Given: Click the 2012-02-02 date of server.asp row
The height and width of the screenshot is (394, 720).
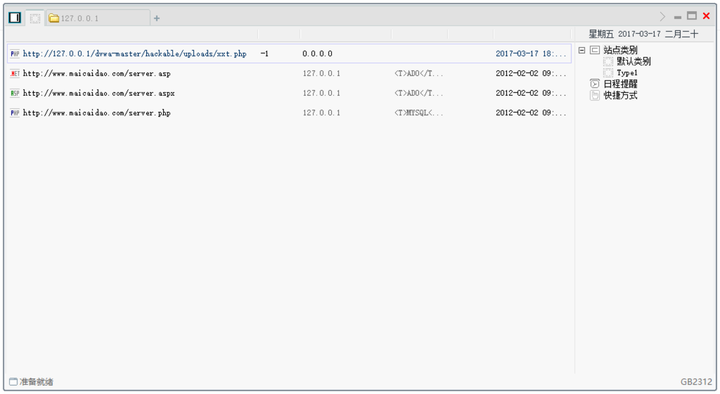Looking at the screenshot, I should coord(531,73).
